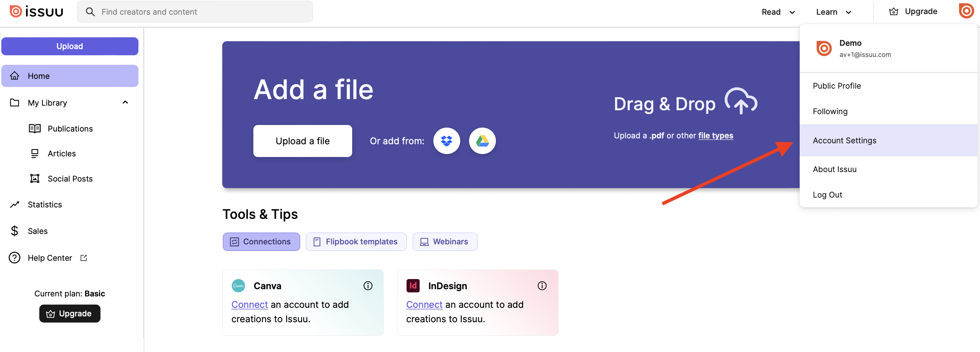Expand the Read dropdown menu
This screenshot has height=352, width=980.
[x=778, y=12]
